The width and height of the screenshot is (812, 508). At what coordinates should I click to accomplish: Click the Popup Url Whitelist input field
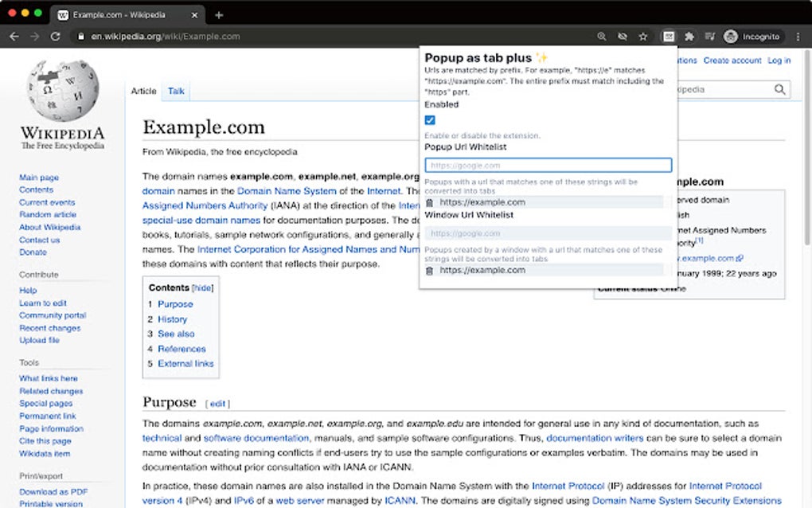[x=545, y=165]
